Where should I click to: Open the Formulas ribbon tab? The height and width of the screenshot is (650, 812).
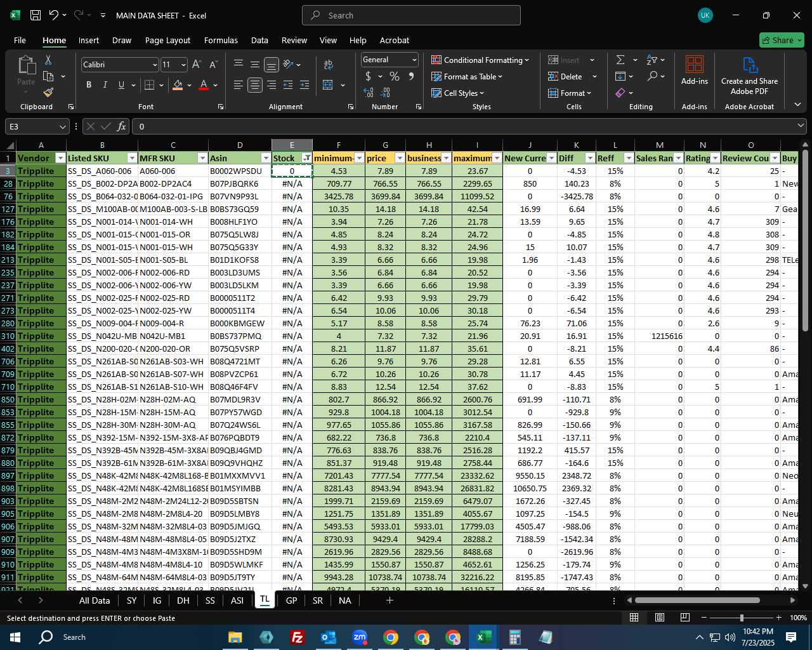click(x=221, y=40)
